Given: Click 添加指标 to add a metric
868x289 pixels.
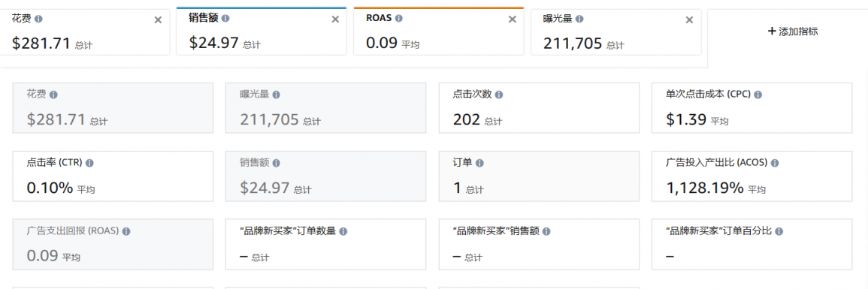Looking at the screenshot, I should pos(793,32).
